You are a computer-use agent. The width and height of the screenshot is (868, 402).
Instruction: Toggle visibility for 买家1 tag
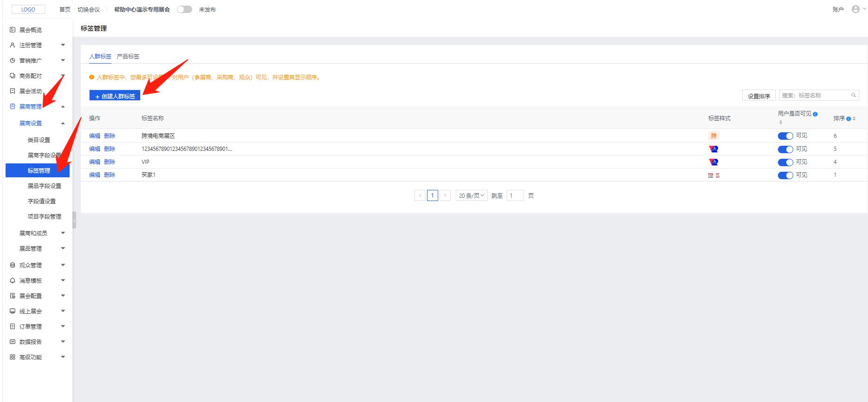click(785, 175)
